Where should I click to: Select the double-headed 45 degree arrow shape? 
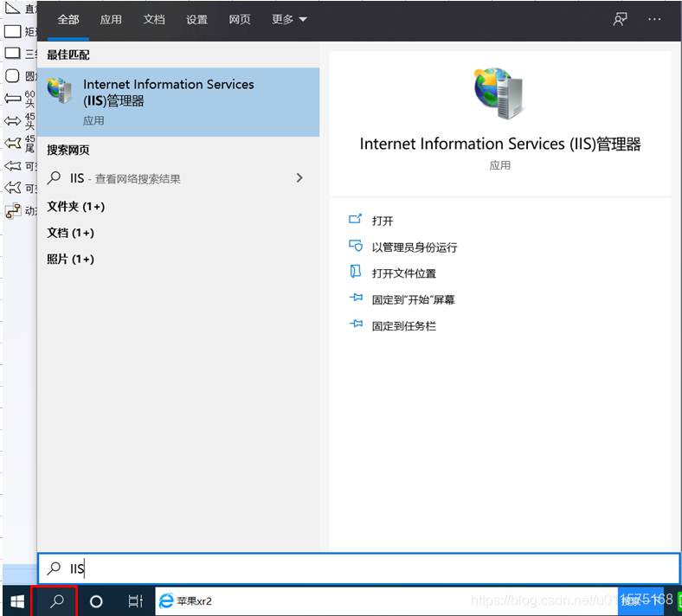(12, 121)
